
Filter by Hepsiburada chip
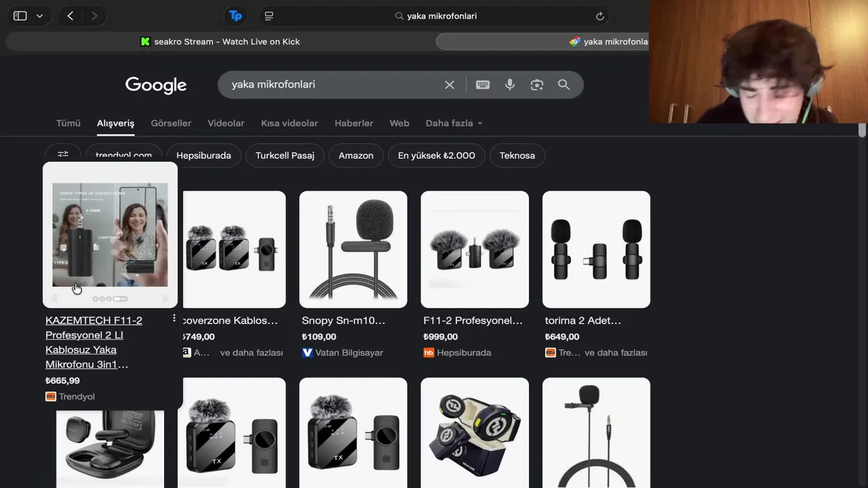click(x=203, y=155)
